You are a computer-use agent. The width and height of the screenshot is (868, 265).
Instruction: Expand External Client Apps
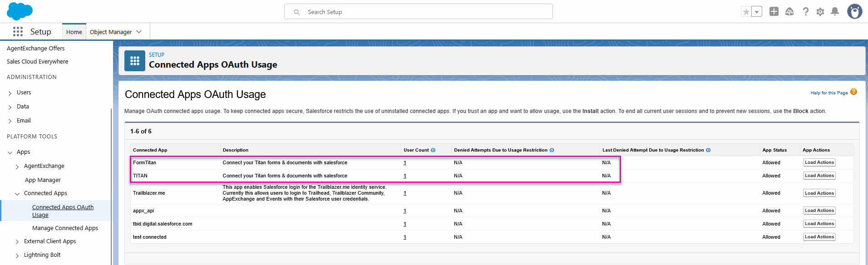click(x=17, y=242)
